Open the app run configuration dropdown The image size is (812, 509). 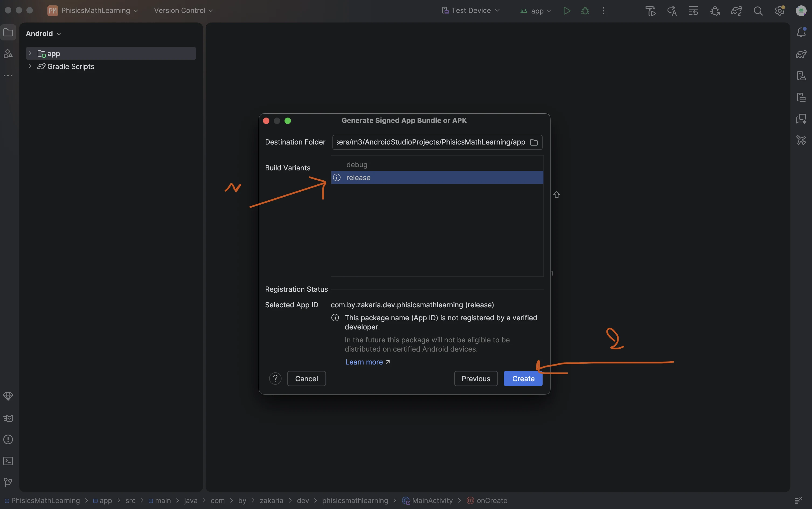[x=536, y=11]
